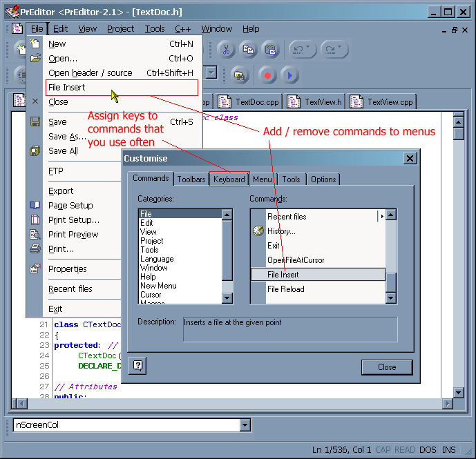476x459 pixels.
Task: Open the C++ menu
Action: [x=183, y=29]
